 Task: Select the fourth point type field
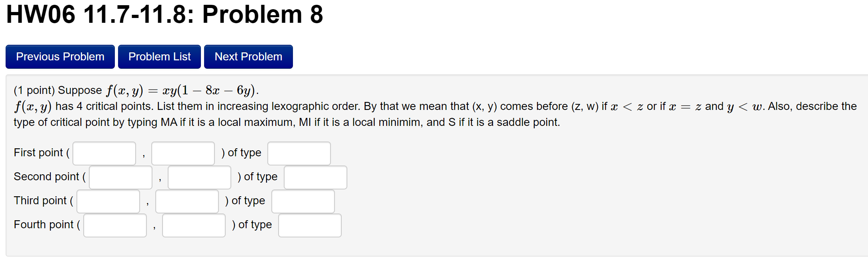[310, 225]
